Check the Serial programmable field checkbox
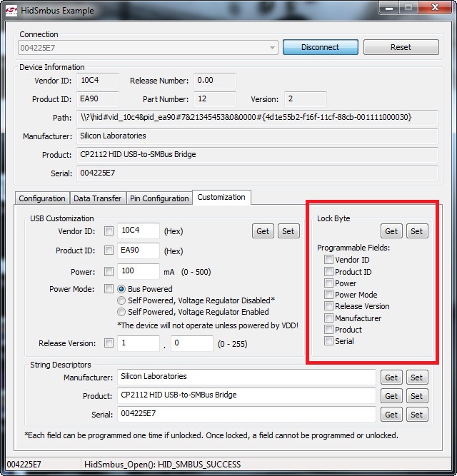 click(328, 341)
